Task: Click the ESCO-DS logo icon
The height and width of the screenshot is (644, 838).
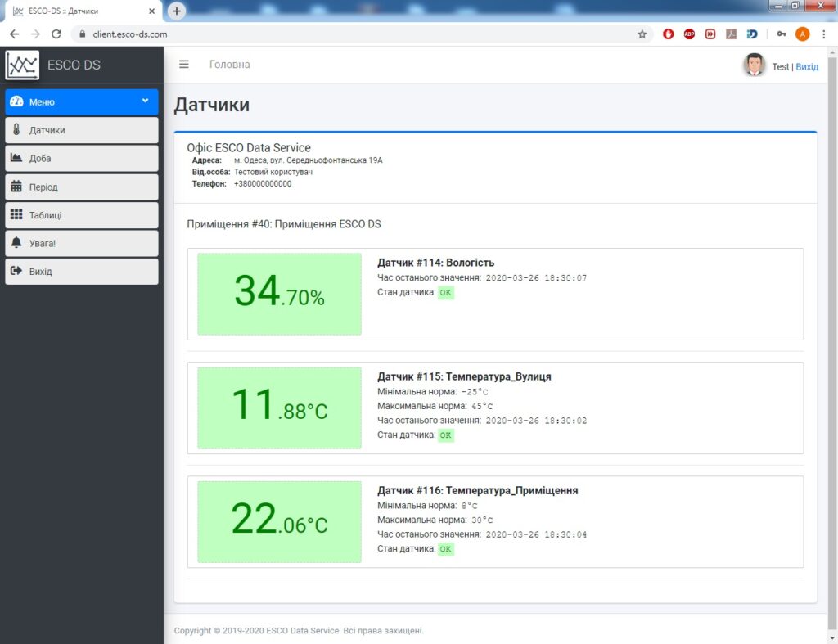Action: coord(22,65)
